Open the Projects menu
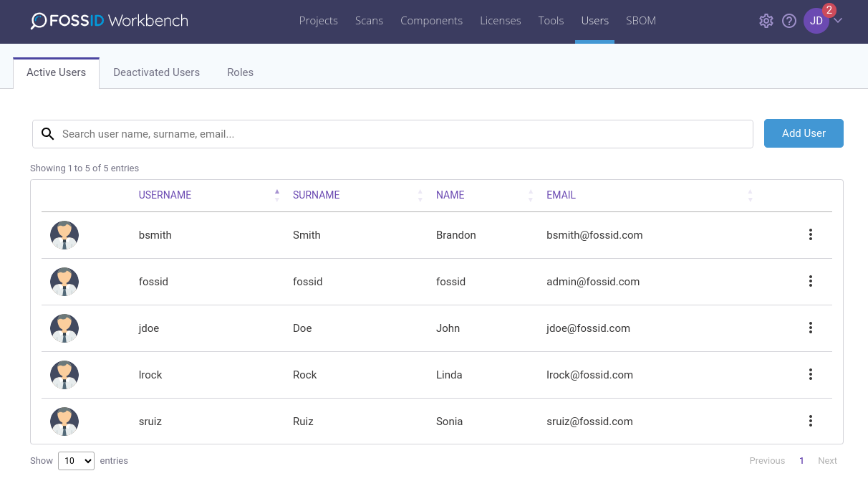This screenshot has height=481, width=868. [319, 21]
